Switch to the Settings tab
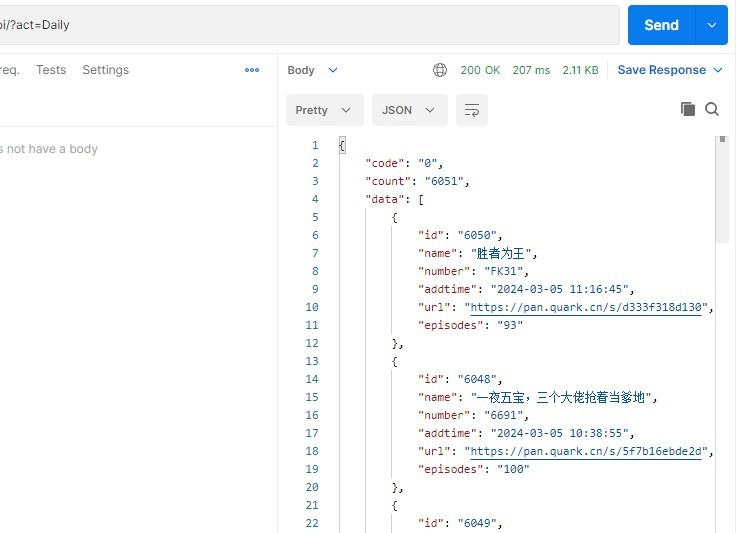 [x=106, y=70]
